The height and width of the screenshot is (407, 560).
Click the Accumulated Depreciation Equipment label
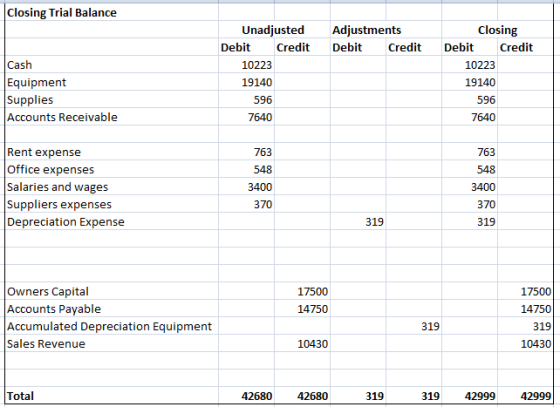pos(109,327)
